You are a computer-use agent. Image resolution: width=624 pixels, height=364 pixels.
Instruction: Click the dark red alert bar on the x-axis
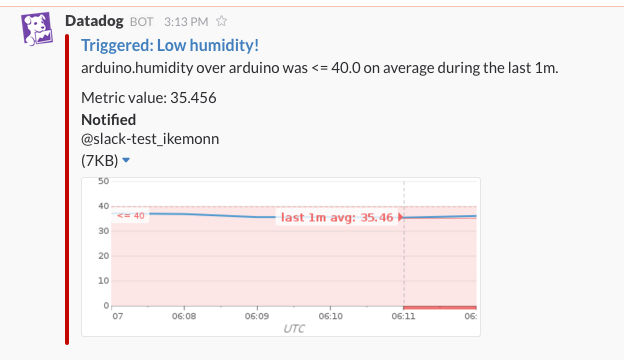pos(440,308)
